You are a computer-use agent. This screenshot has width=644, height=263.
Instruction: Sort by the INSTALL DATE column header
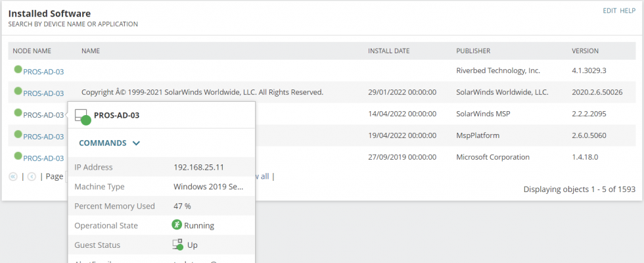(x=388, y=51)
